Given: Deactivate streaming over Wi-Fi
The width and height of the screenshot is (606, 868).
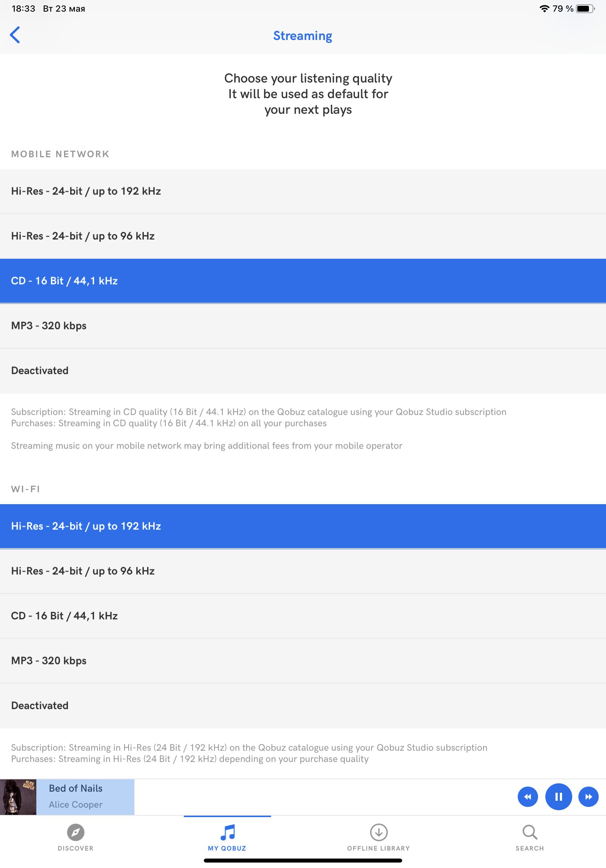Looking at the screenshot, I should pyautogui.click(x=303, y=706).
